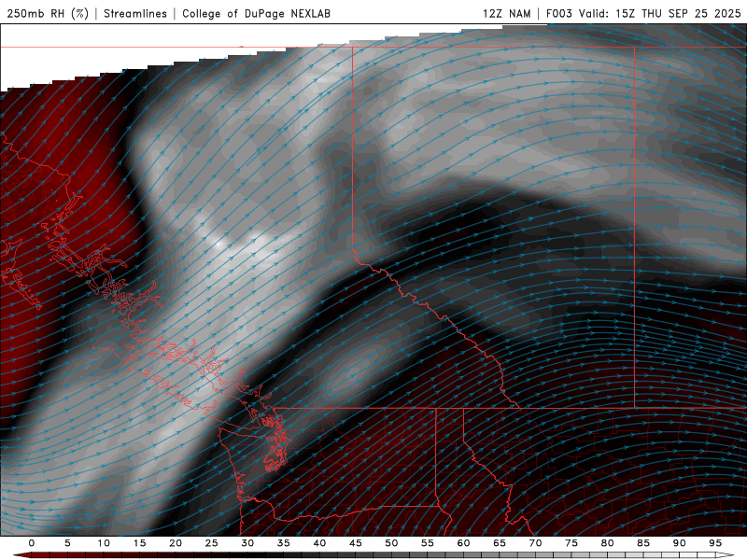
Task: Click the "25" colorbar tick label
Action: pos(212,543)
